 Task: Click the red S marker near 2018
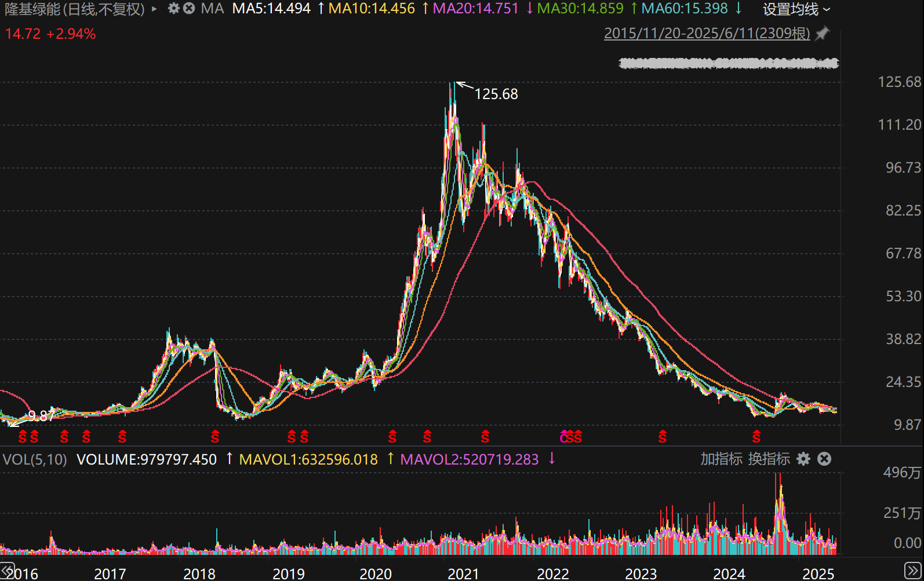coord(215,437)
